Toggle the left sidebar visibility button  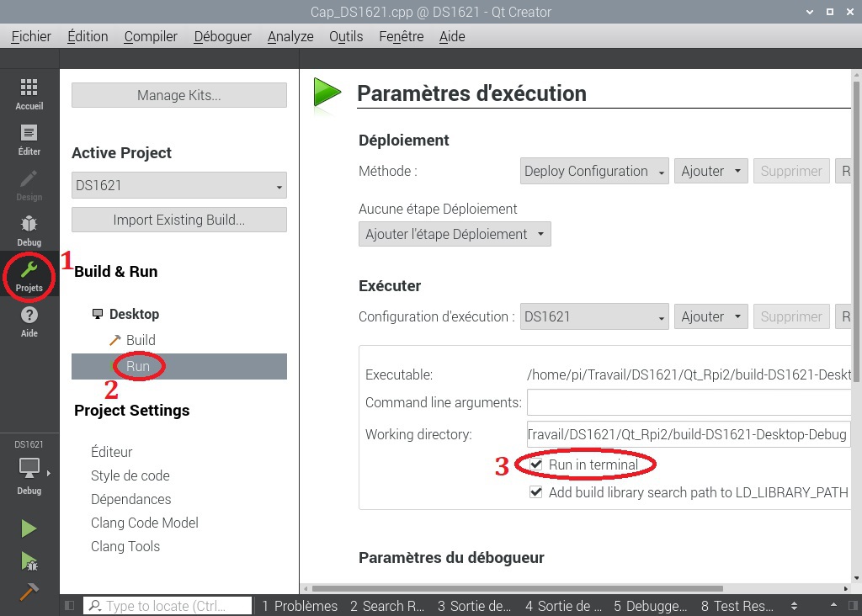click(x=70, y=606)
